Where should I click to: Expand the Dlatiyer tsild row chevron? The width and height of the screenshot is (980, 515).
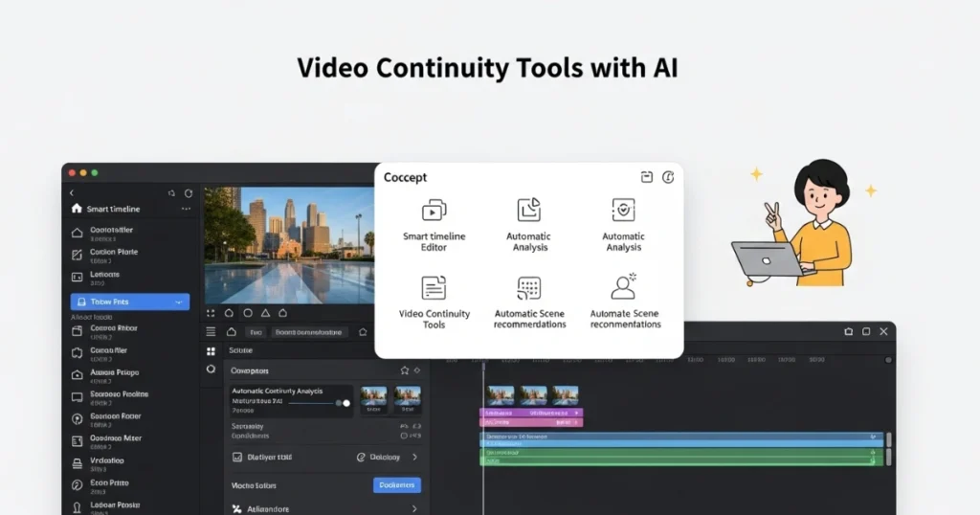414,458
